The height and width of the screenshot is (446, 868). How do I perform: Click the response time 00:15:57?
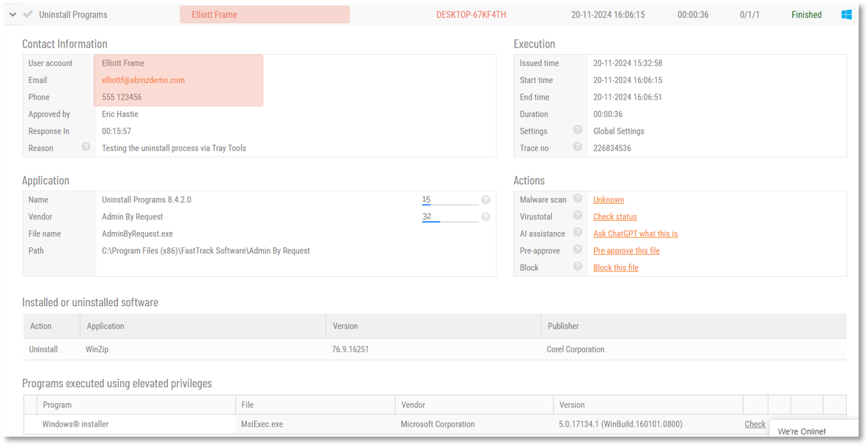pos(116,131)
